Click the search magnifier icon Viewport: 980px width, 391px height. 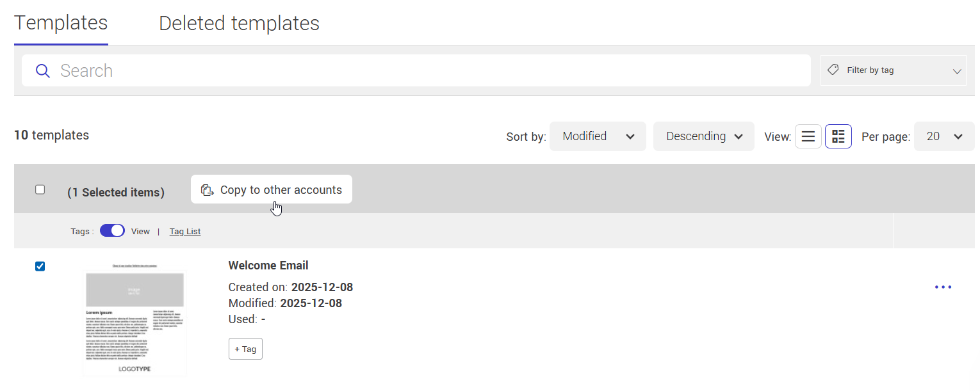pyautogui.click(x=43, y=71)
